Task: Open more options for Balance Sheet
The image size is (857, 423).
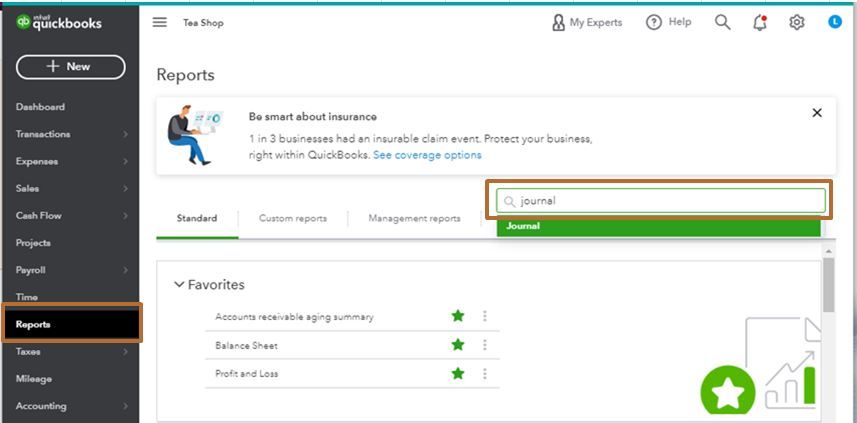Action: coord(484,345)
